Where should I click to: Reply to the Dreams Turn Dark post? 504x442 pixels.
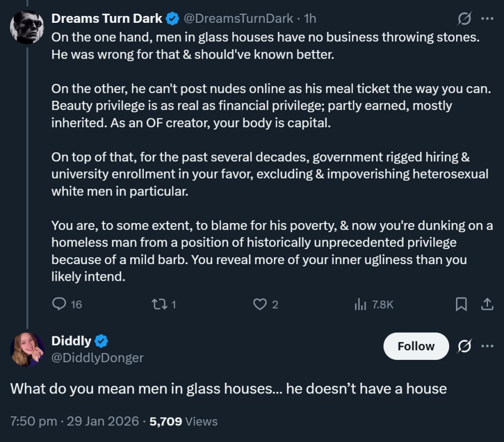tap(59, 305)
